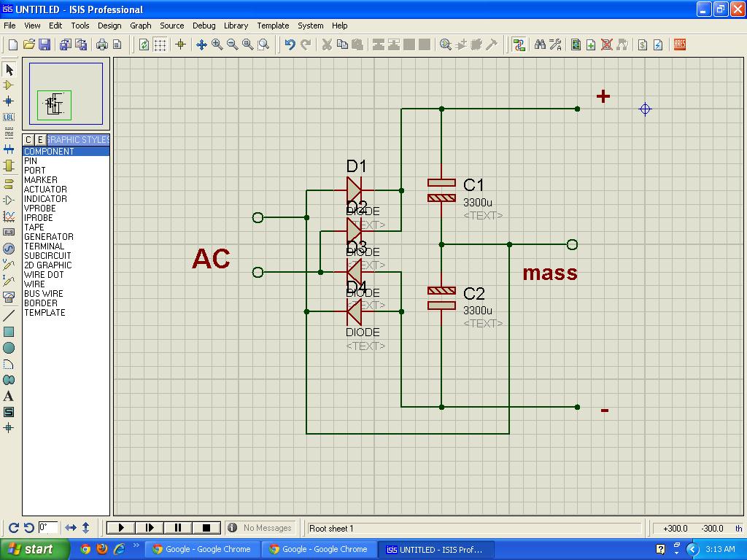Click the ARES netlist transfer icon

tap(679, 44)
